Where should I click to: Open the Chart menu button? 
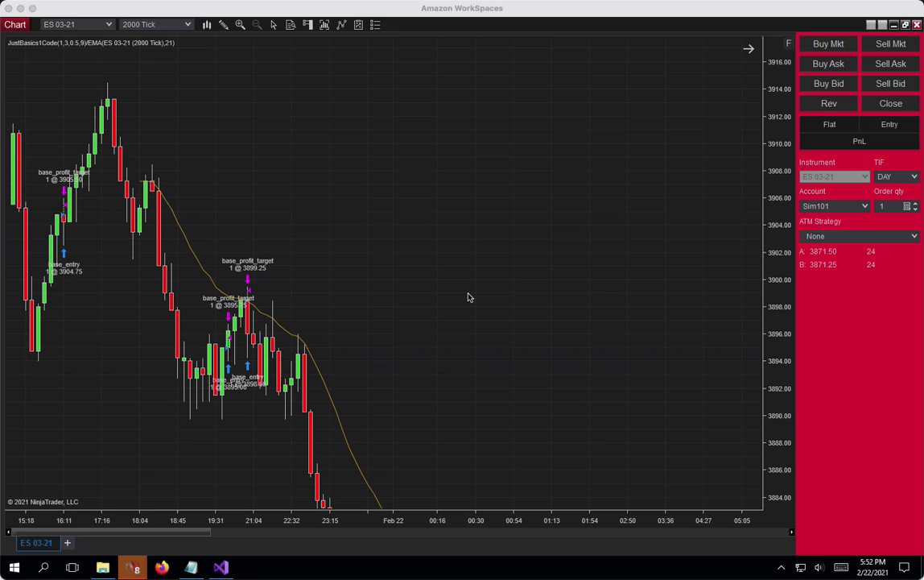point(14,25)
